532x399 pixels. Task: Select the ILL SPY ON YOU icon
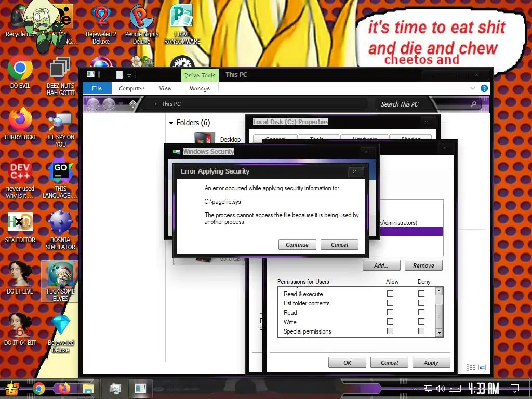pyautogui.click(x=60, y=129)
